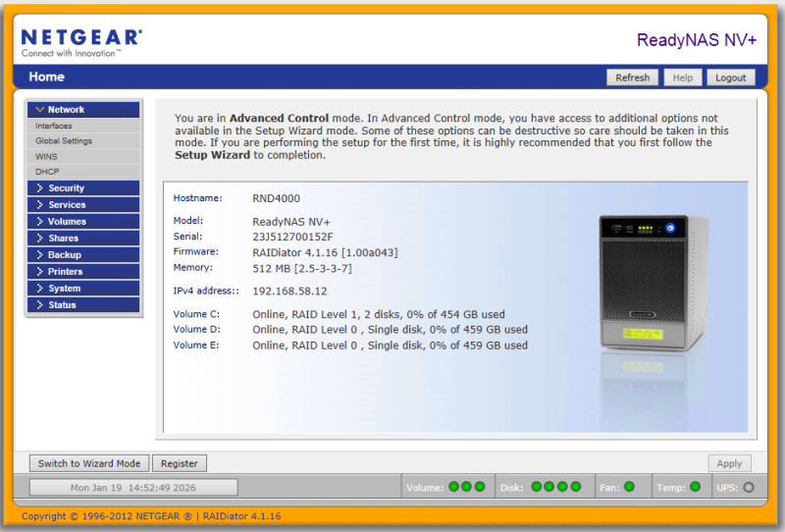The image size is (785, 532).
Task: Expand the Printers menu section
Action: pos(83,272)
